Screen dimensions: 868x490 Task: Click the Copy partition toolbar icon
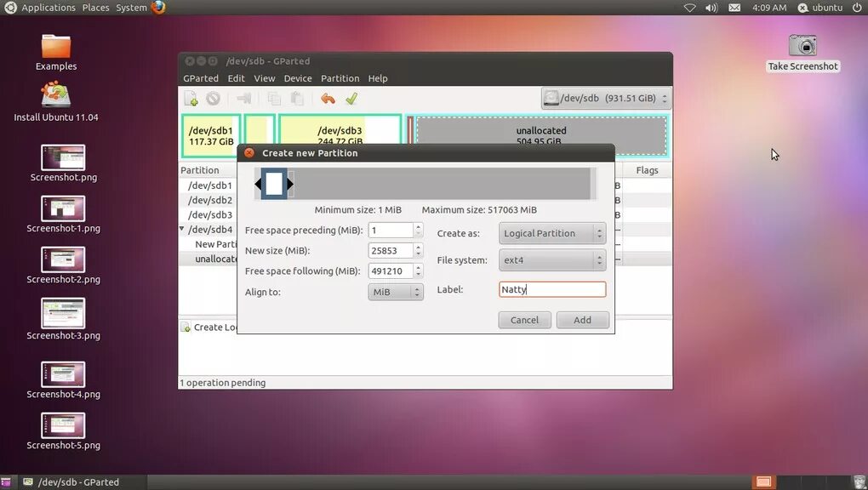[x=274, y=99]
